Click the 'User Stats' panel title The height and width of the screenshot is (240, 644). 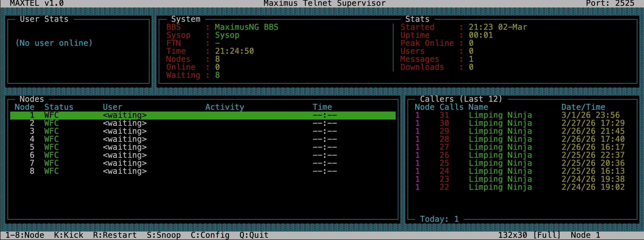pos(44,19)
